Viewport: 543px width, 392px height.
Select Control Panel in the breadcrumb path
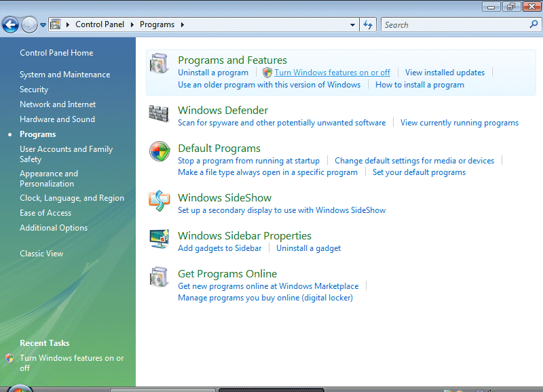point(100,24)
